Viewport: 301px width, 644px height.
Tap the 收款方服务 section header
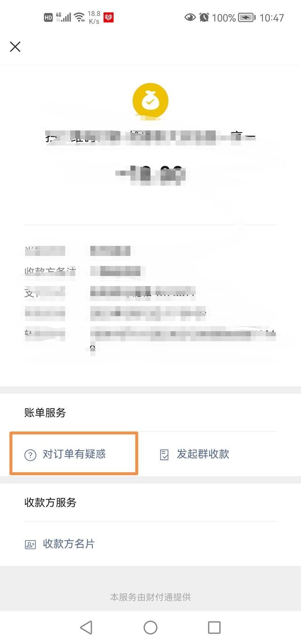point(50,502)
